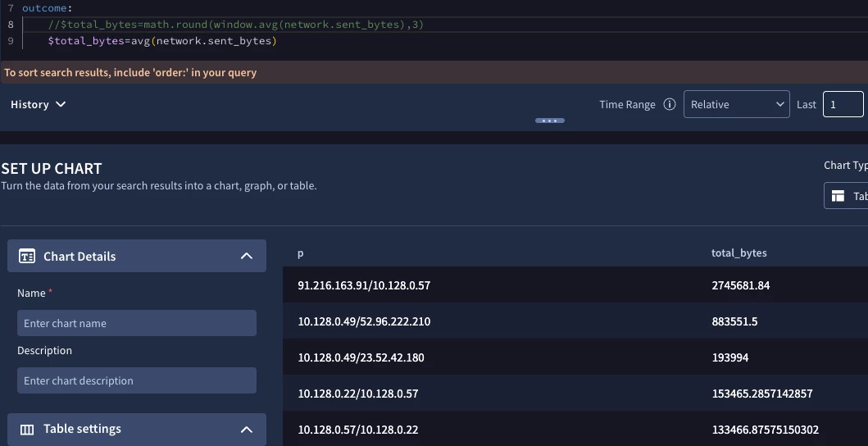Select the row 10.128.0.49/52.96.222.210
The image size is (868, 446).
[x=575, y=321]
